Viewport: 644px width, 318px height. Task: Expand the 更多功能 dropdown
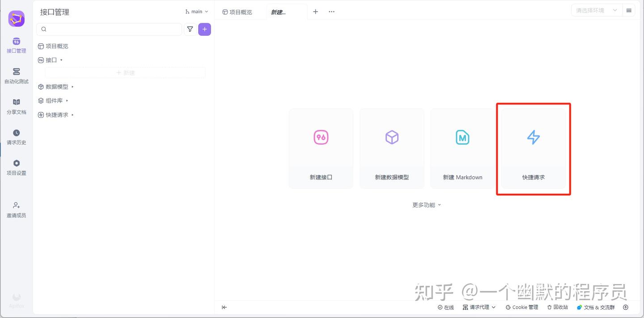pos(427,205)
